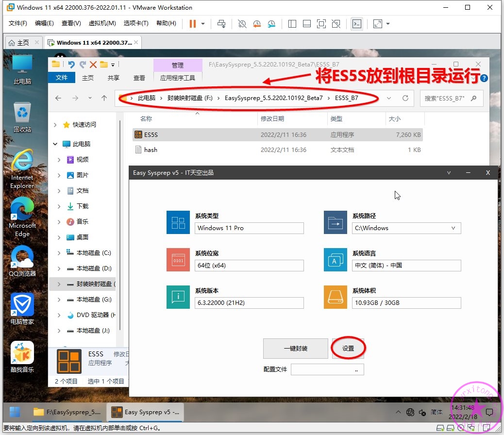Open the pause button dropdown arrow

pyautogui.click(x=203, y=24)
